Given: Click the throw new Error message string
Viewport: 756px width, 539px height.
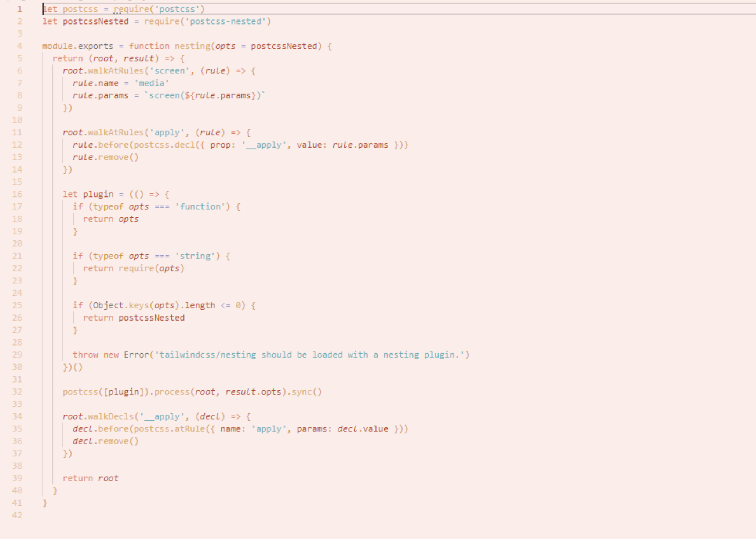Looking at the screenshot, I should (312, 355).
